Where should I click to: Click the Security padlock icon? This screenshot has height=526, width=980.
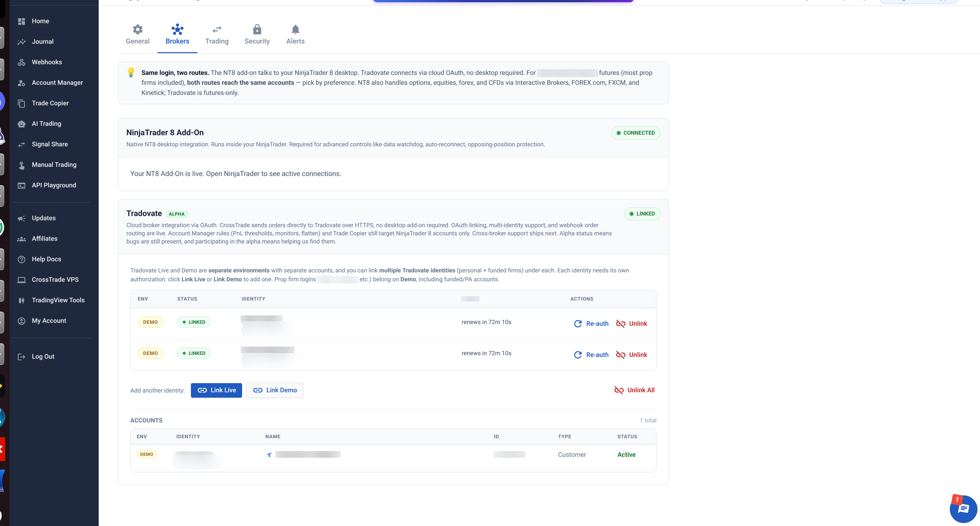[x=257, y=29]
